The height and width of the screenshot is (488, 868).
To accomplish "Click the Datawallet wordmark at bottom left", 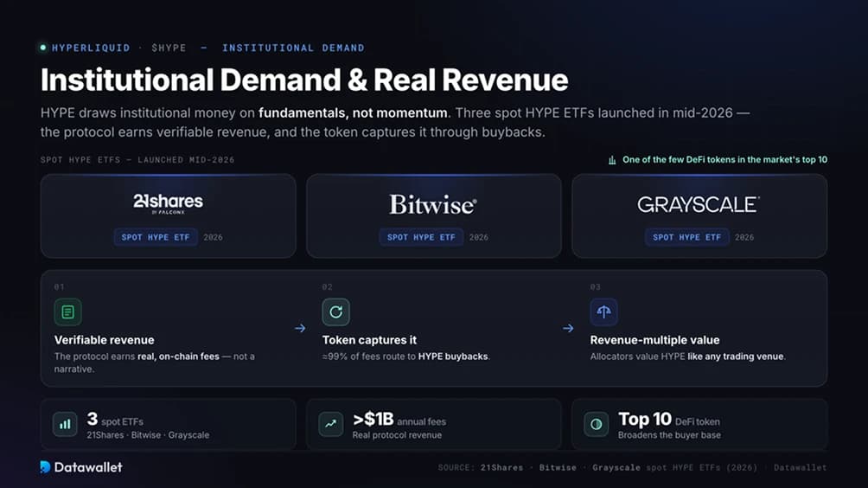I will pos(88,467).
